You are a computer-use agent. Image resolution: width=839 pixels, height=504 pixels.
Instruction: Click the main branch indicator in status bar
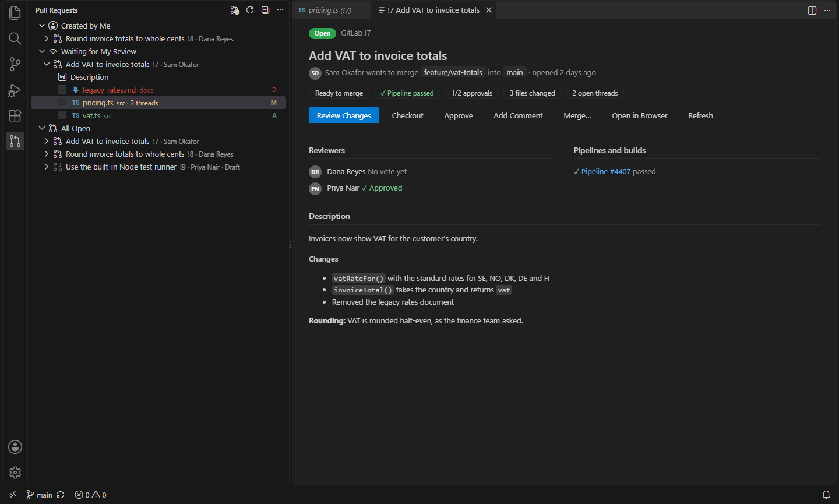tap(39, 495)
